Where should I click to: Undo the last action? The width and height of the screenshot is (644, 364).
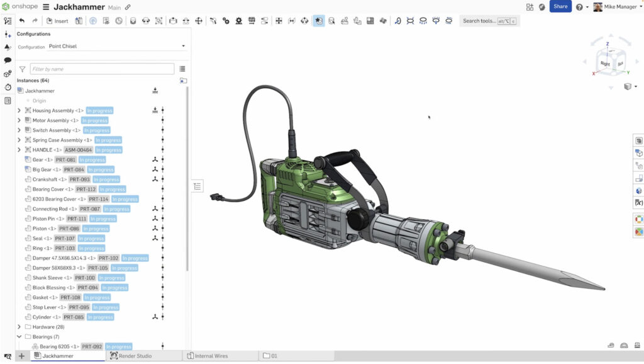pyautogui.click(x=22, y=21)
